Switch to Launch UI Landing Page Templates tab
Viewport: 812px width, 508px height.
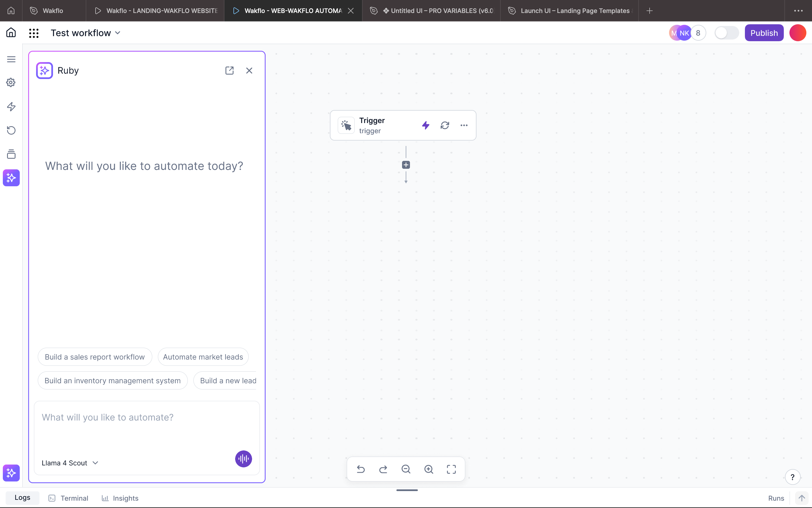(x=570, y=11)
